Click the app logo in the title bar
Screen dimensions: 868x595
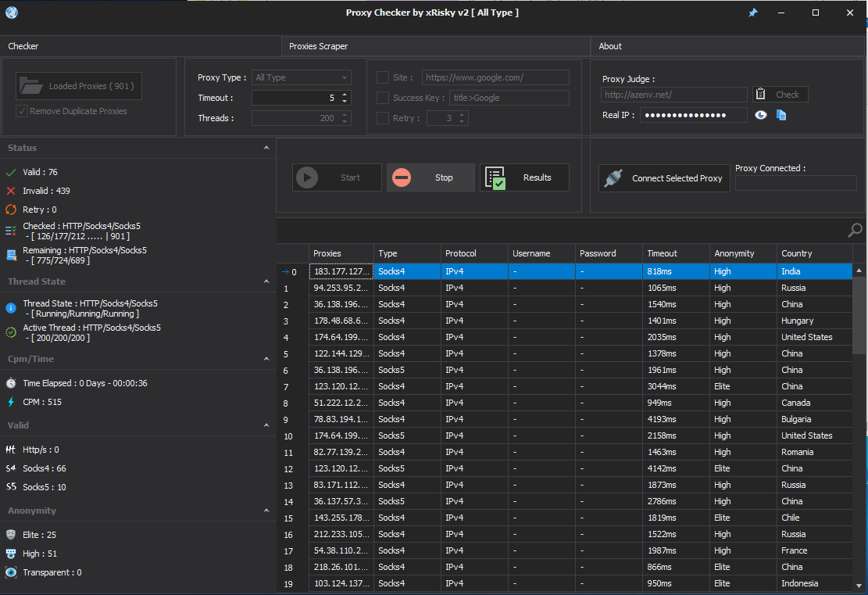click(x=12, y=13)
